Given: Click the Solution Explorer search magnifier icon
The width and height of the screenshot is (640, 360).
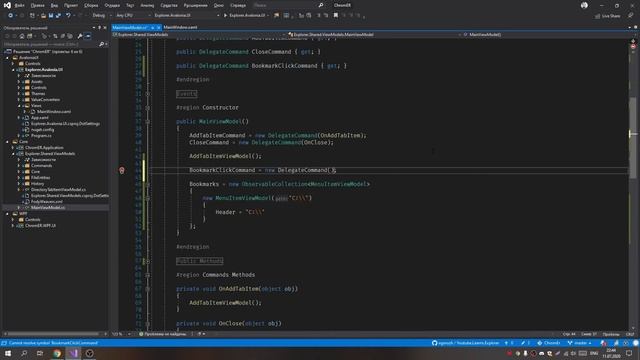Looking at the screenshot, I should [101, 44].
